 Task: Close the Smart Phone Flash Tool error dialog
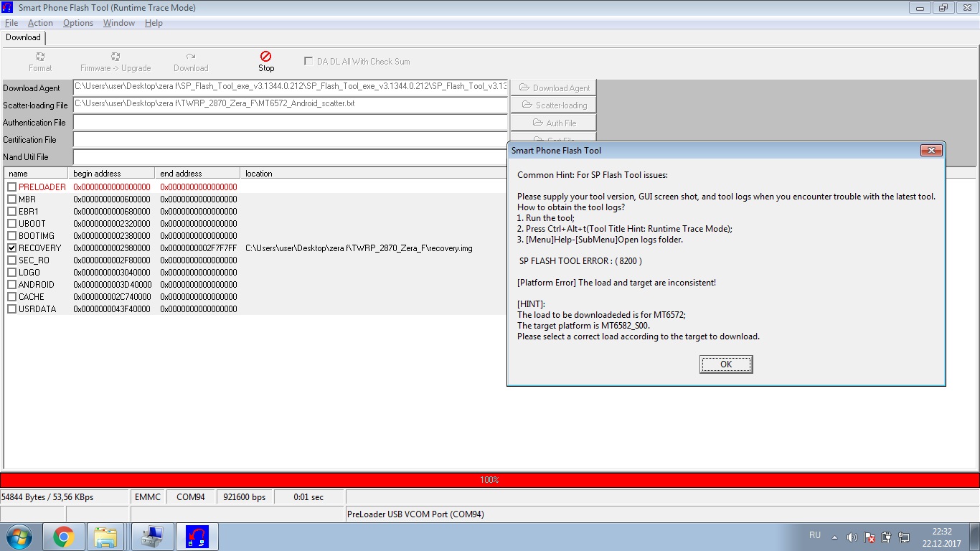click(x=931, y=151)
